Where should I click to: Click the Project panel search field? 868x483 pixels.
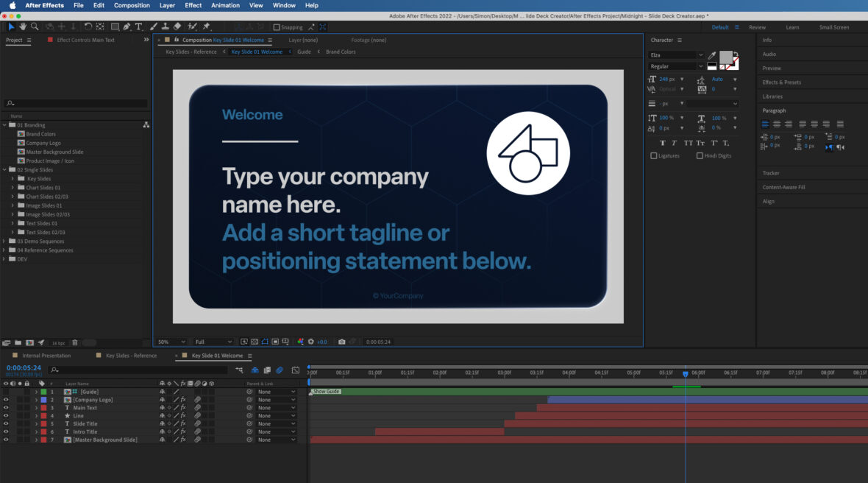[77, 104]
